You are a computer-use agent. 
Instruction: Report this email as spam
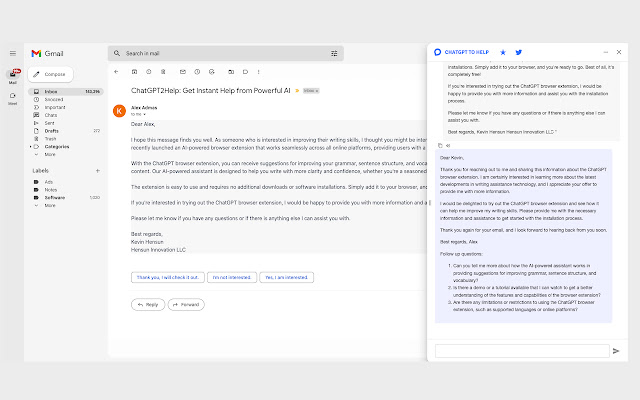149,72
